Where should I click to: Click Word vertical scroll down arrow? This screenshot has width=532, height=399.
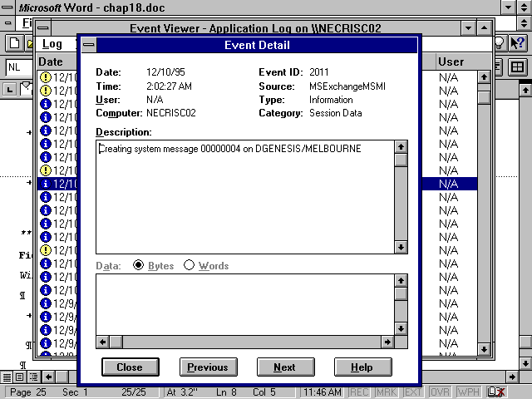(x=525, y=364)
